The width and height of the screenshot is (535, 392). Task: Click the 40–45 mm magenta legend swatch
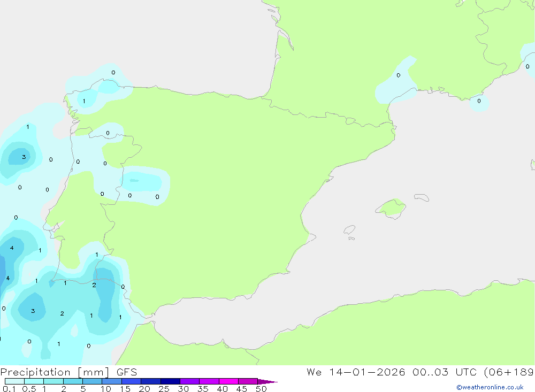click(228, 381)
